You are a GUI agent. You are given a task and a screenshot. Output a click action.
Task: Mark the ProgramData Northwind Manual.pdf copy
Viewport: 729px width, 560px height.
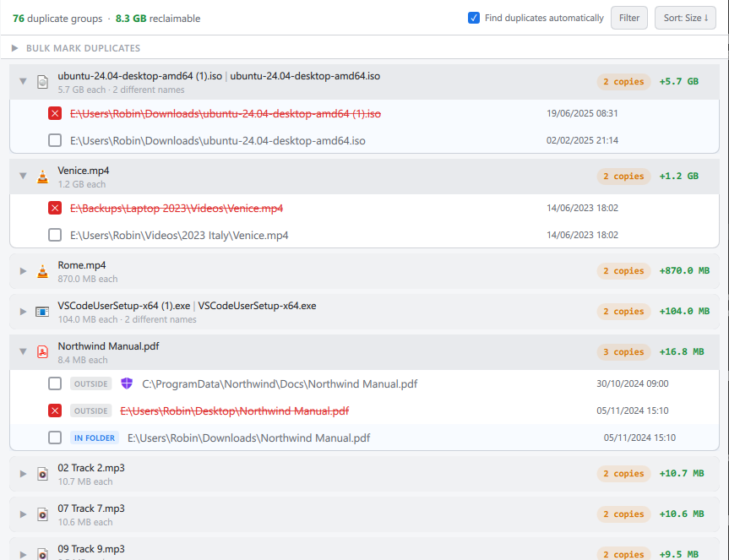point(55,383)
